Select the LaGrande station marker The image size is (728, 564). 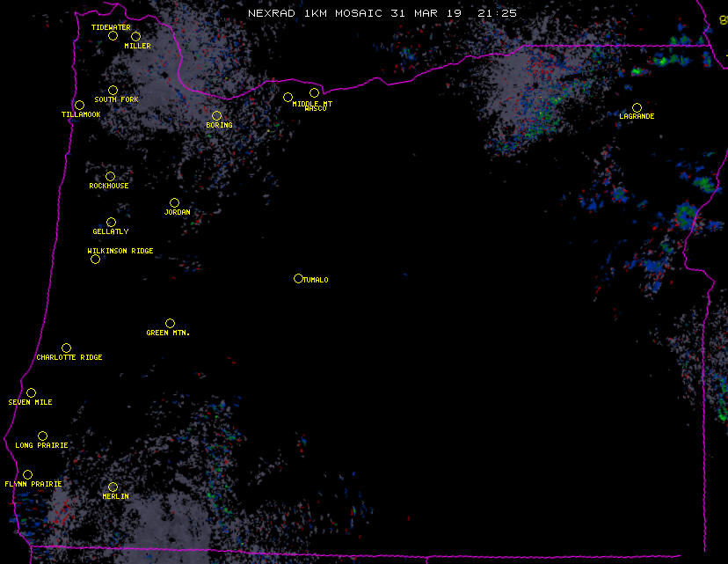pos(637,107)
